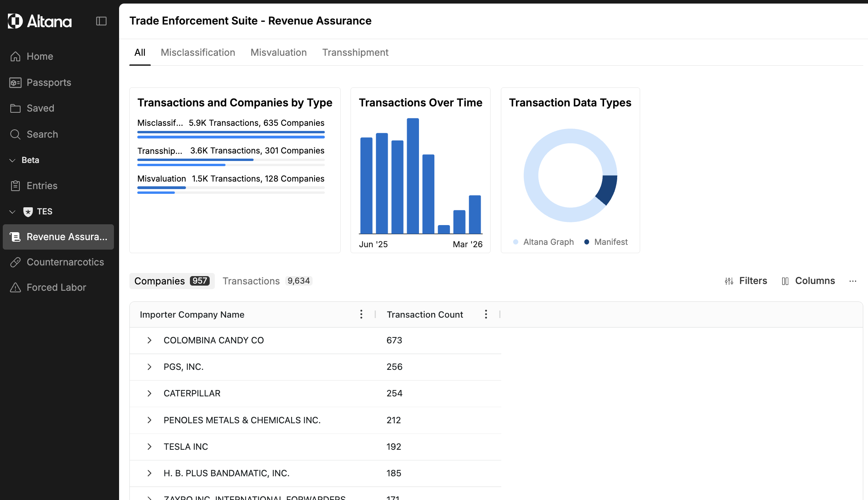
Task: Open Home in the sidebar
Action: coord(58,57)
